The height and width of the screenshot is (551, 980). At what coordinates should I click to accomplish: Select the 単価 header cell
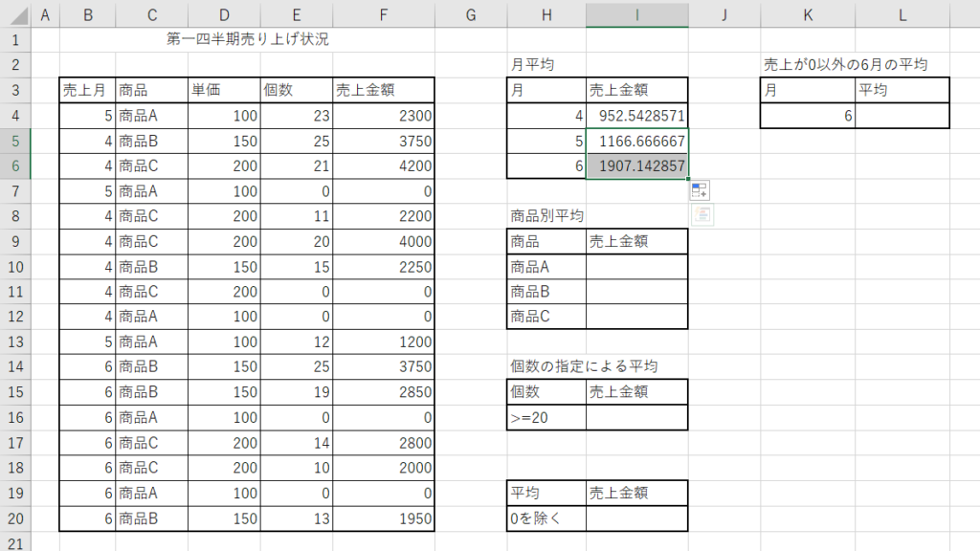tap(223, 91)
